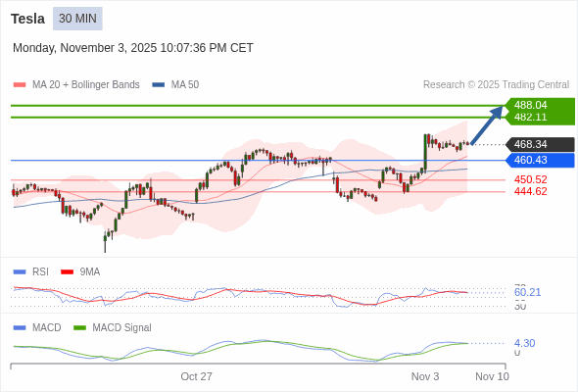
Task: Click the 'Nov 10' axis date
Action: [x=492, y=376]
